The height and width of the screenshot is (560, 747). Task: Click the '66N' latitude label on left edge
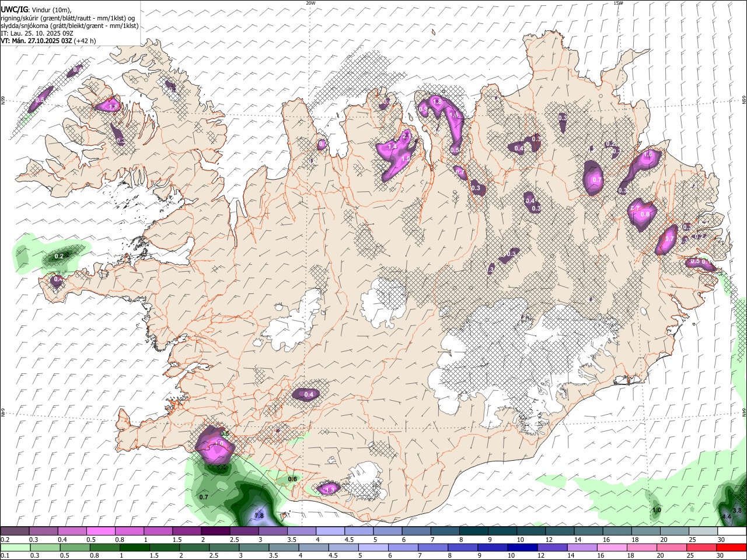(3, 101)
